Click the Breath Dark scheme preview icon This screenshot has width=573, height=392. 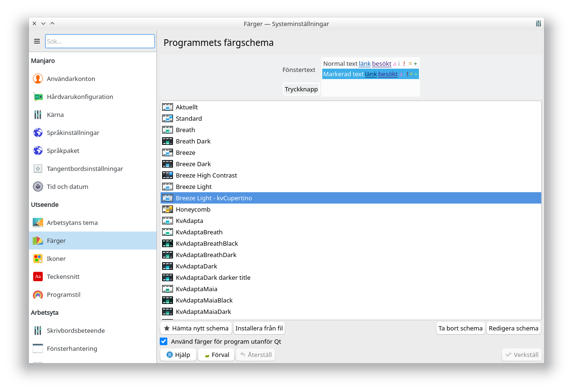click(167, 141)
